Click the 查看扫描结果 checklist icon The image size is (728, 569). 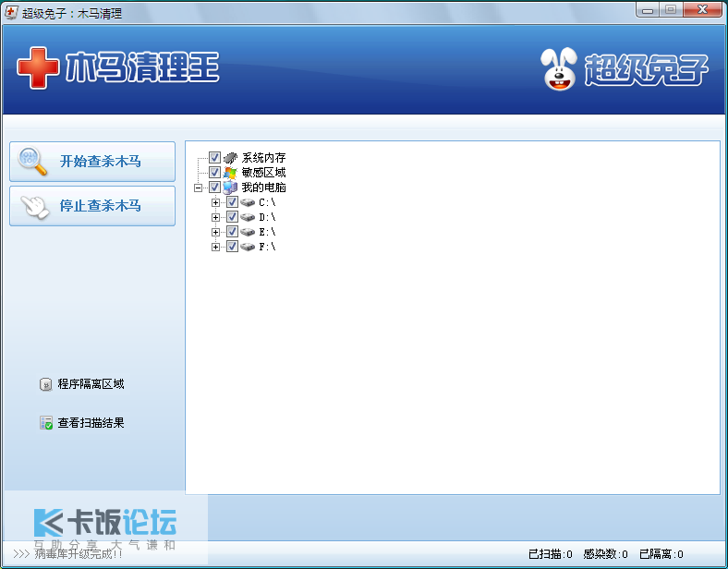pos(46,423)
